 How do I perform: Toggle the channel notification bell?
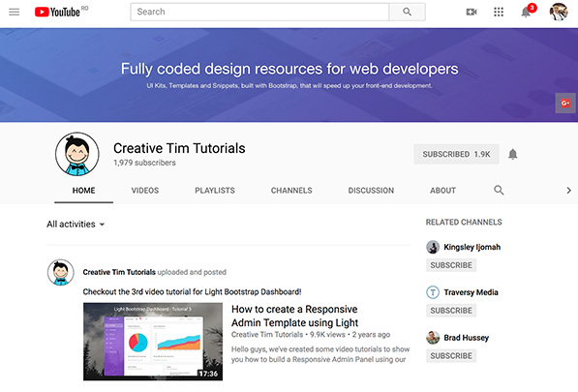pyautogui.click(x=513, y=154)
